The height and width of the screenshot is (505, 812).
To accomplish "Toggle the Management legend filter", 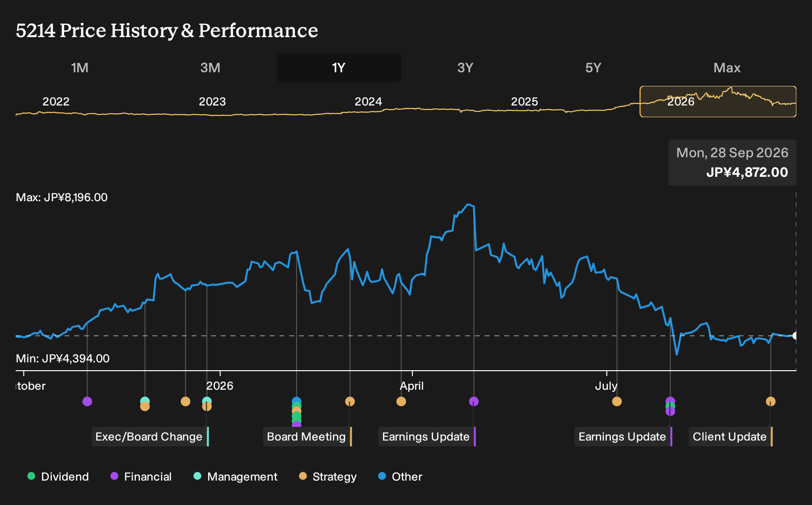I will (235, 477).
